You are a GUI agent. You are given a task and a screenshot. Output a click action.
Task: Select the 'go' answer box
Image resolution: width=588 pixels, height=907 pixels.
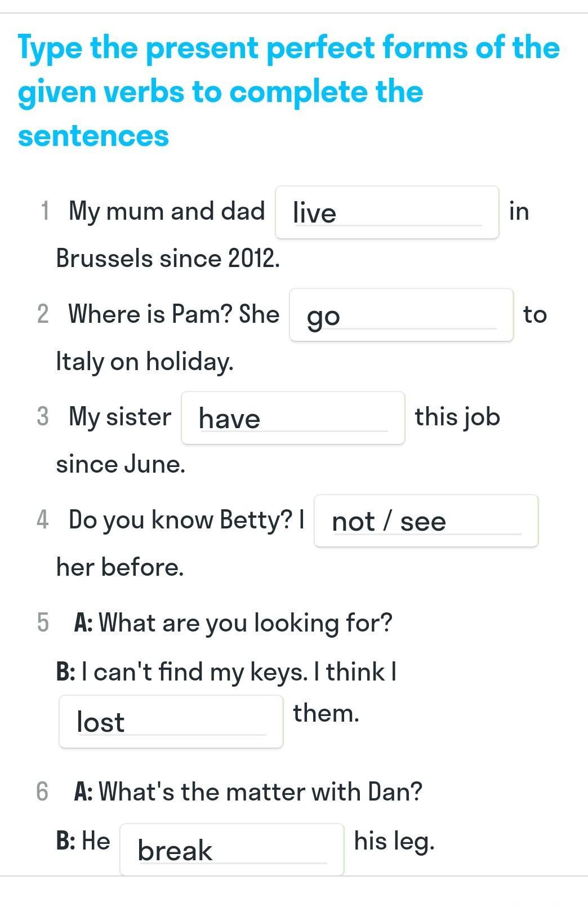[401, 315]
